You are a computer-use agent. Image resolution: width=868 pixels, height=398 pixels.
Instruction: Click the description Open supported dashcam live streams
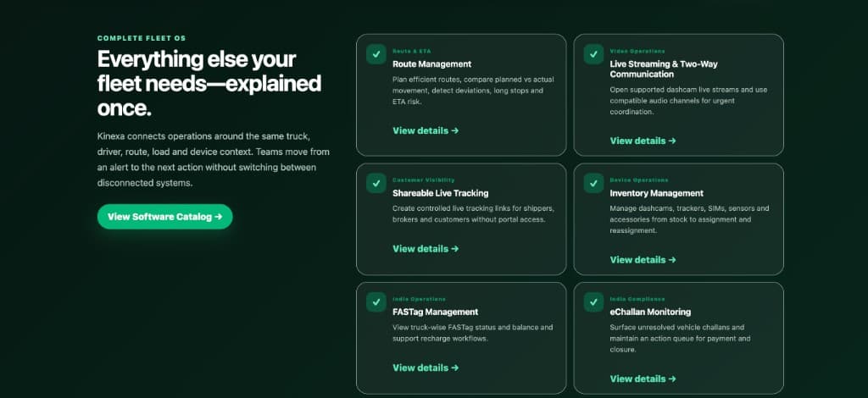pyautogui.click(x=688, y=101)
